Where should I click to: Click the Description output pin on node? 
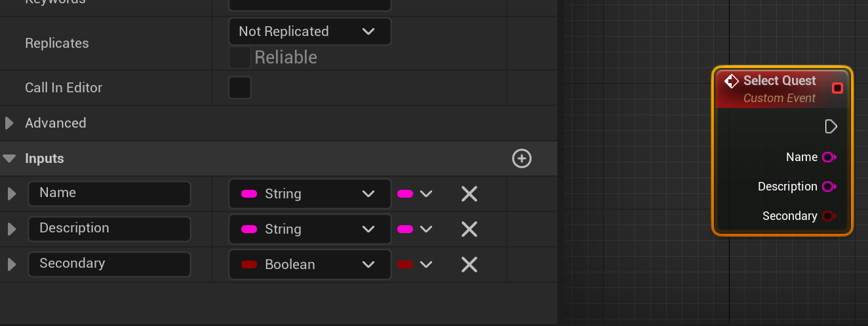(x=829, y=187)
